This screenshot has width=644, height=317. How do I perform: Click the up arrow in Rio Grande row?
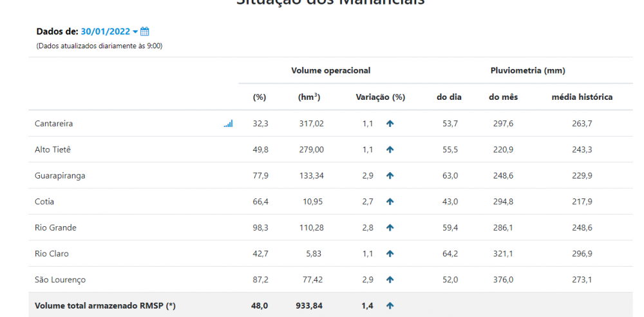[390, 227]
